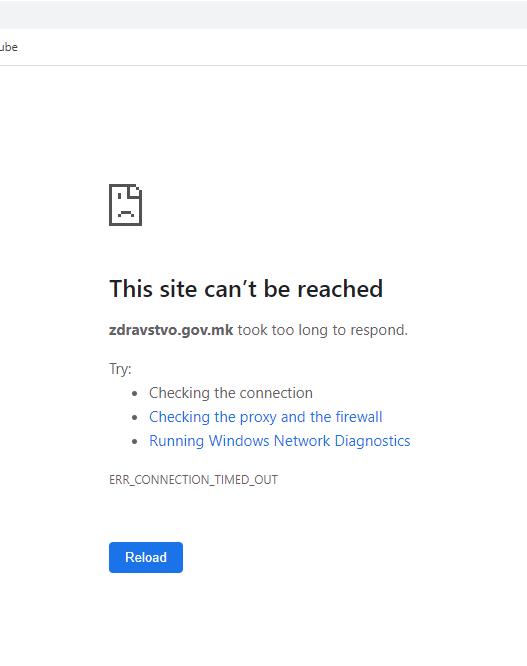Click the took too long to respond text

coord(322,330)
